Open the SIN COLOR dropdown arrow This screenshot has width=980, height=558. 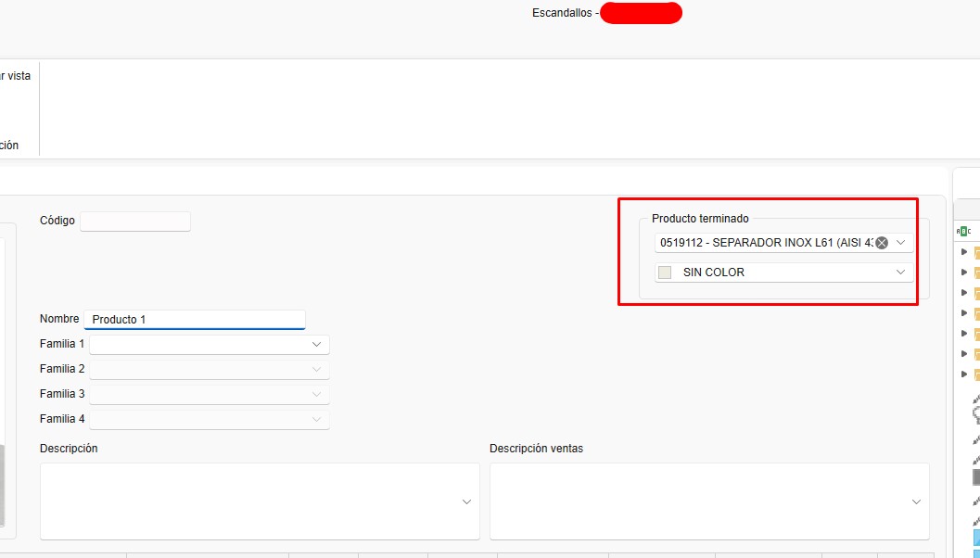[900, 273]
